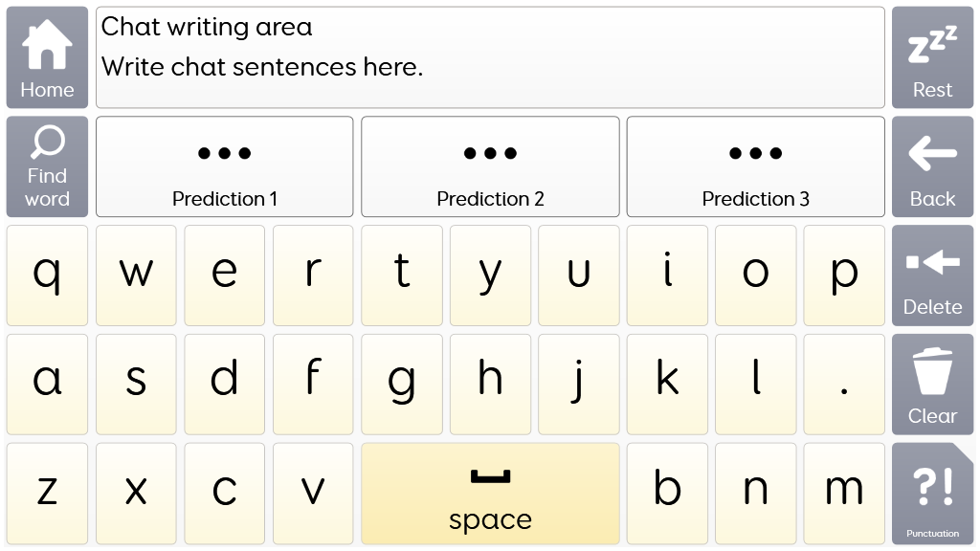The image size is (980, 551).
Task: Select the Prediction 1 cell
Action: (224, 166)
